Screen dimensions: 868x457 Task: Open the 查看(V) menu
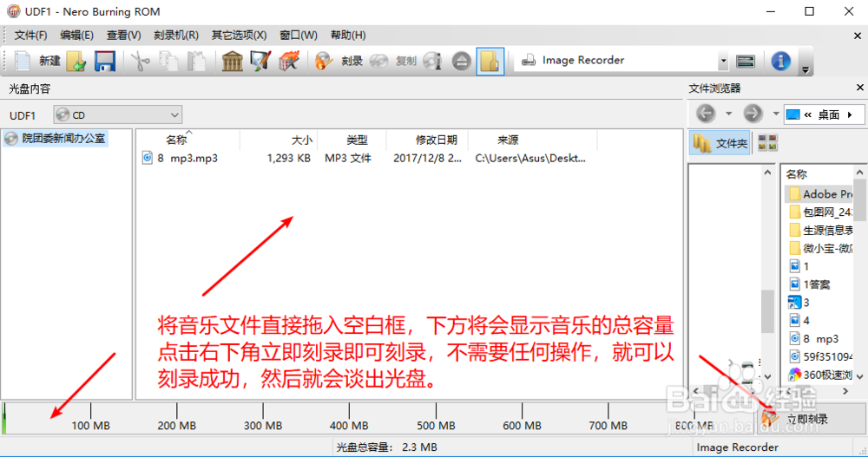pyautogui.click(x=123, y=35)
